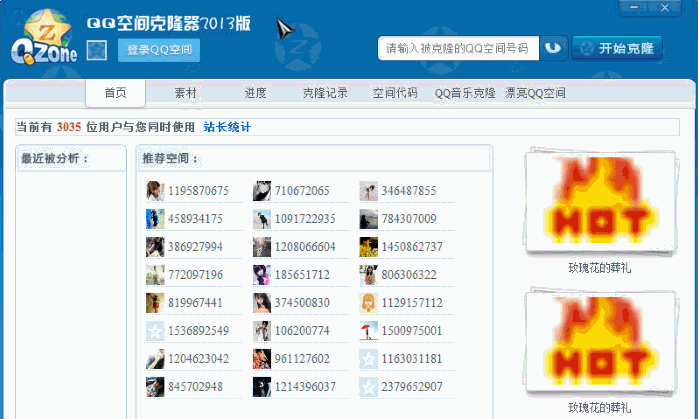698x419 pixels.
Task: Open avatar next to 1129157112
Action: [x=369, y=303]
